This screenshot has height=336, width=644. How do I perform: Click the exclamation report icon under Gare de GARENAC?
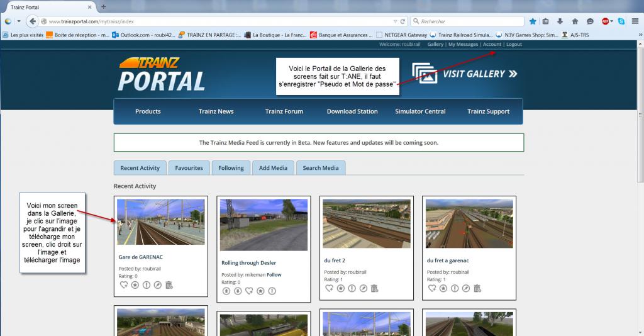[146, 284]
